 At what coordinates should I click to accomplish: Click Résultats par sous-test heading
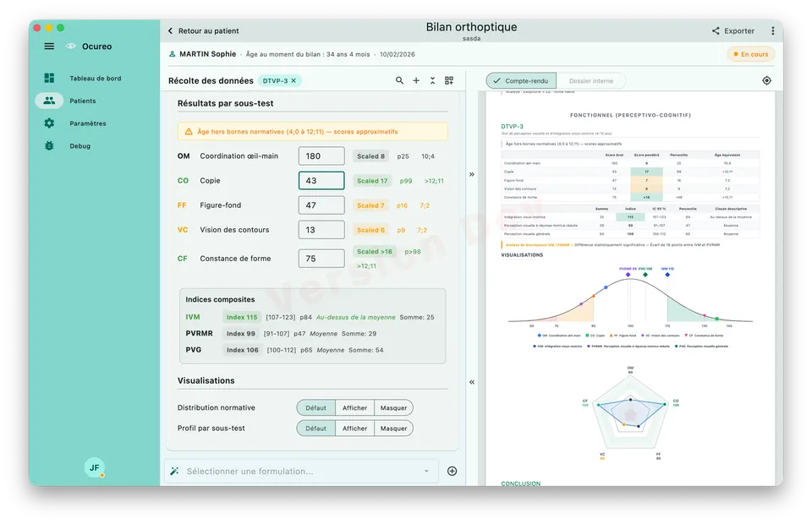pos(225,103)
